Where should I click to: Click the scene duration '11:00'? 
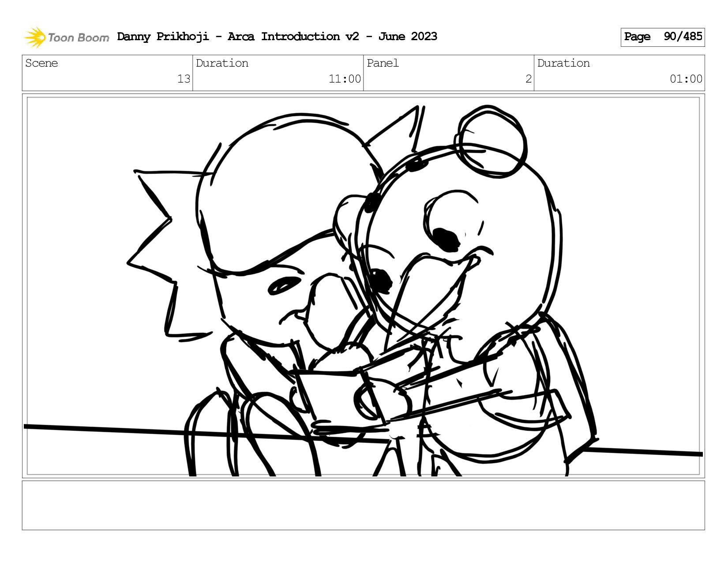(345, 79)
